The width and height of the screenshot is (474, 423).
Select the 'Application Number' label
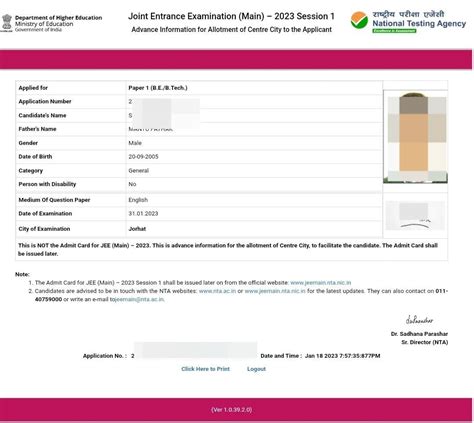point(45,101)
